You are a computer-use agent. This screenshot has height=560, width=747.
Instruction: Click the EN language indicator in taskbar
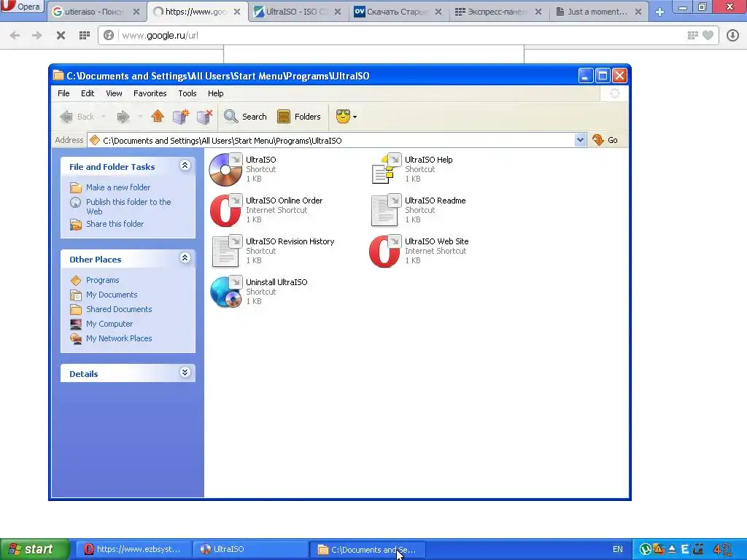(617, 550)
